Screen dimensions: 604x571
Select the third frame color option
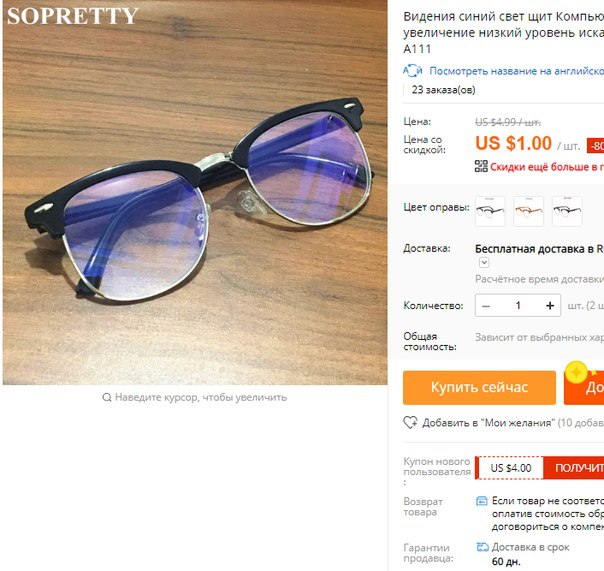click(x=567, y=211)
